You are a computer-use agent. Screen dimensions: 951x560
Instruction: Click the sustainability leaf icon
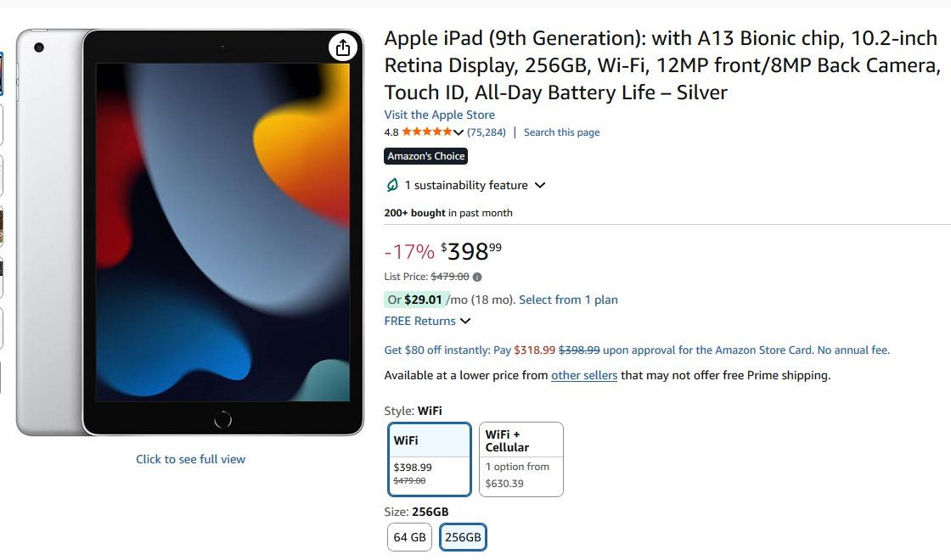[x=392, y=185]
